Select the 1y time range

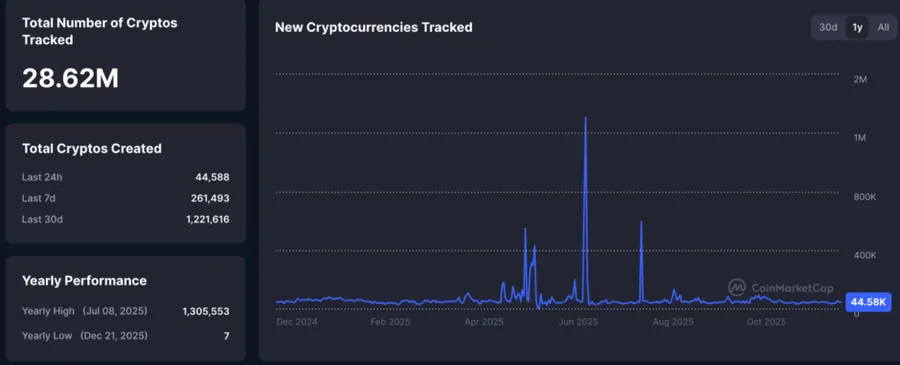857,28
